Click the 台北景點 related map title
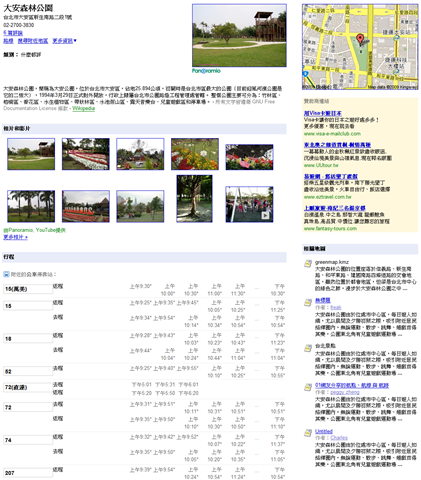 point(325,346)
